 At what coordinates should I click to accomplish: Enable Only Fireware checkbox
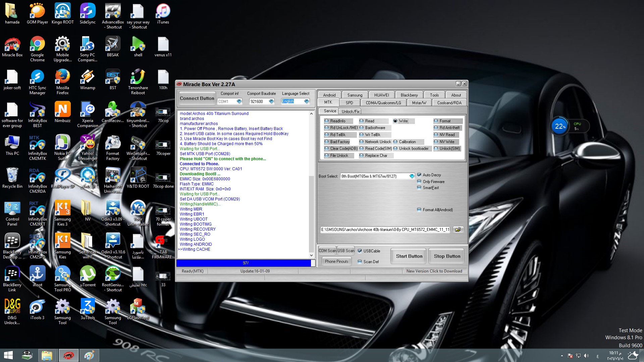pyautogui.click(x=431, y=182)
